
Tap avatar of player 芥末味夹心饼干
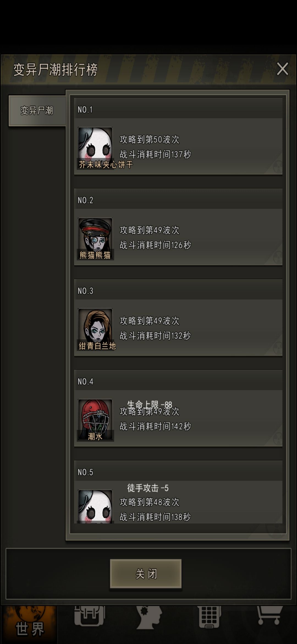pos(95,148)
